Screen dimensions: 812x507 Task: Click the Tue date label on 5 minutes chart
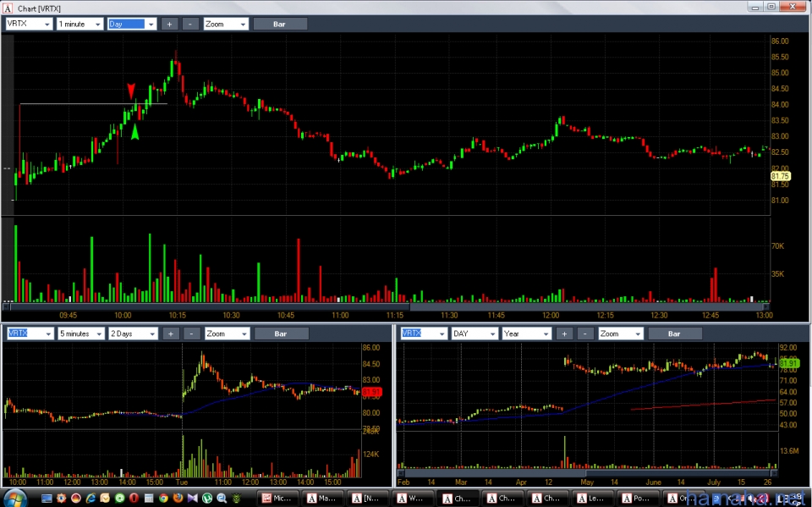pyautogui.click(x=182, y=482)
